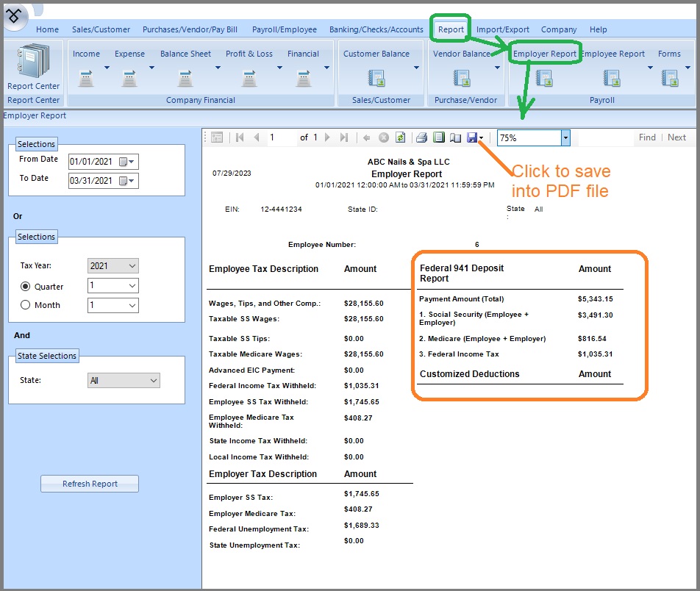This screenshot has width=700, height=591.
Task: Click the refresh icon in report toolbar
Action: pos(400,137)
